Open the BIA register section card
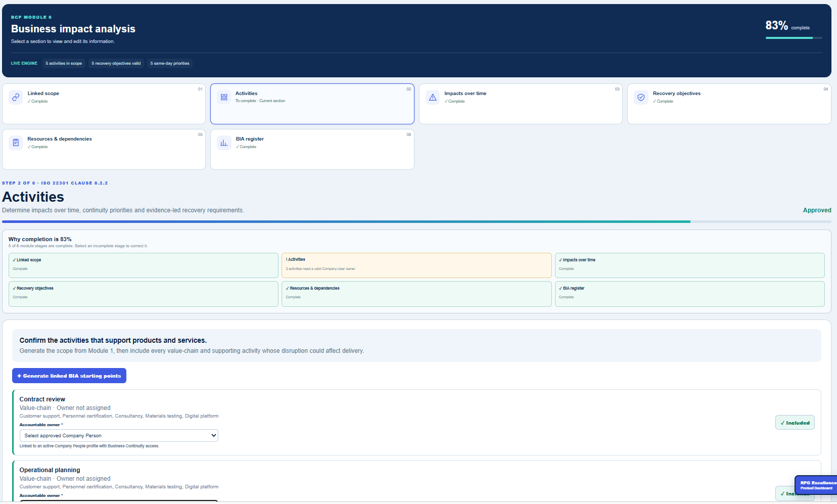The width and height of the screenshot is (837, 504). coord(312,149)
